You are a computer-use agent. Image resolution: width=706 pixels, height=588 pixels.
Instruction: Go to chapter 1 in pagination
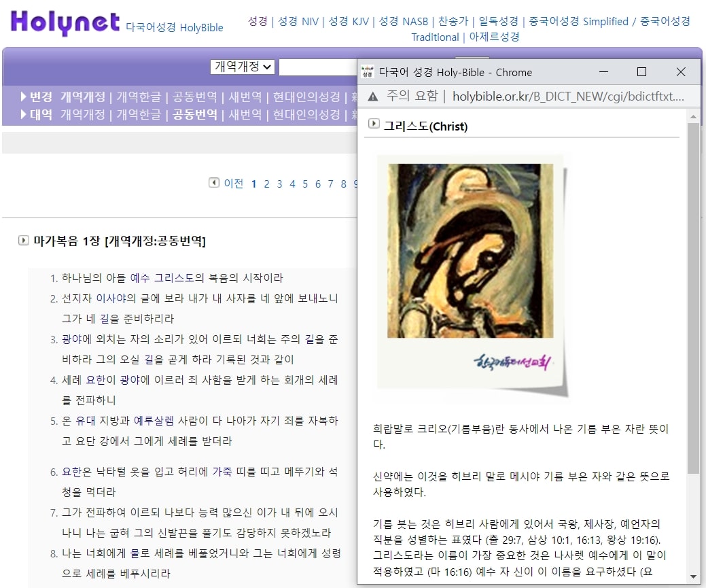(254, 184)
